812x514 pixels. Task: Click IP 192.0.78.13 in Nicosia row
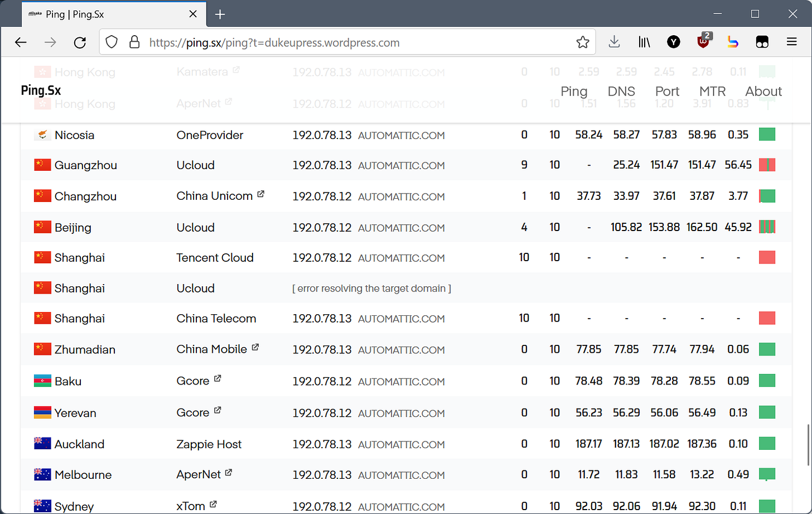[x=322, y=135]
